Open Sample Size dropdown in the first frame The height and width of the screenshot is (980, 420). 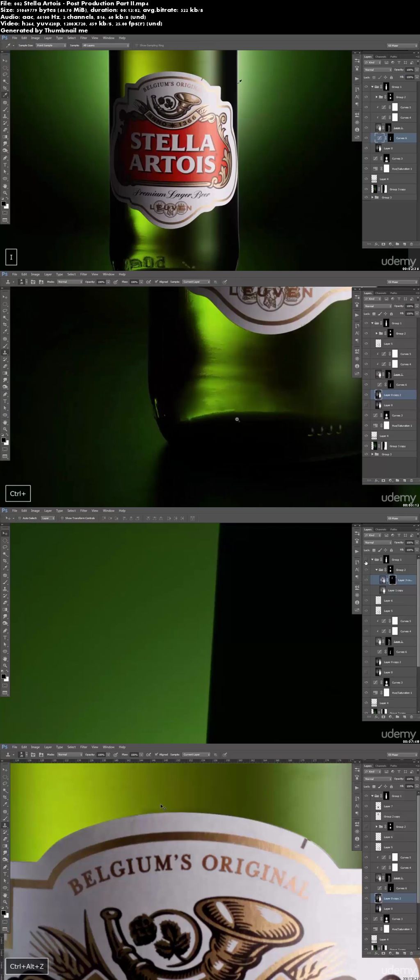pyautogui.click(x=51, y=46)
